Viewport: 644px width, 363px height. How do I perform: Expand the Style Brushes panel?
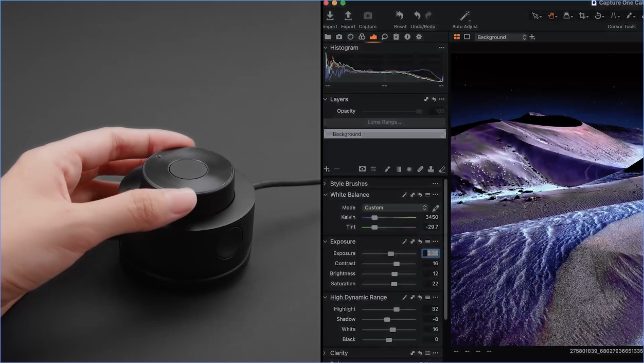[x=325, y=184]
